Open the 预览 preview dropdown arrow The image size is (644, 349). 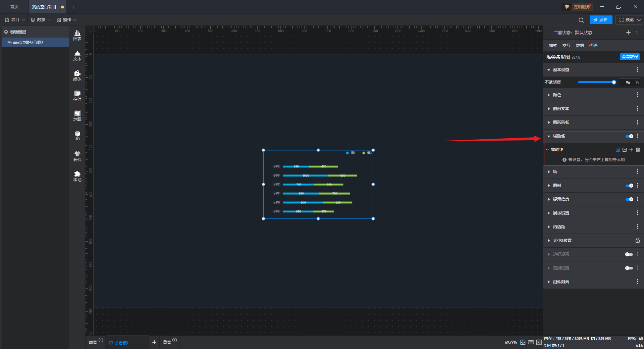[x=639, y=20]
